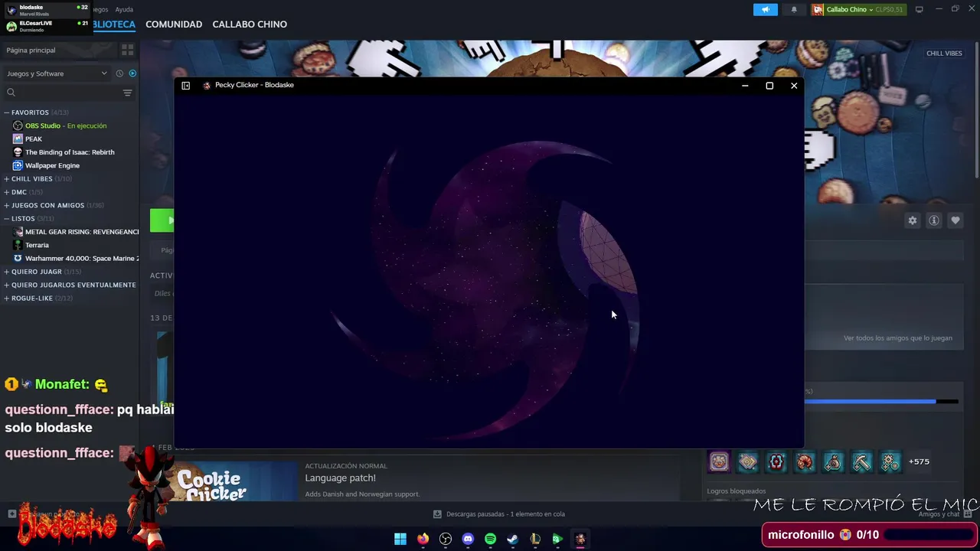Select blodaske Marvel Rivals friend entry
The image size is (980, 551).
[x=47, y=10]
